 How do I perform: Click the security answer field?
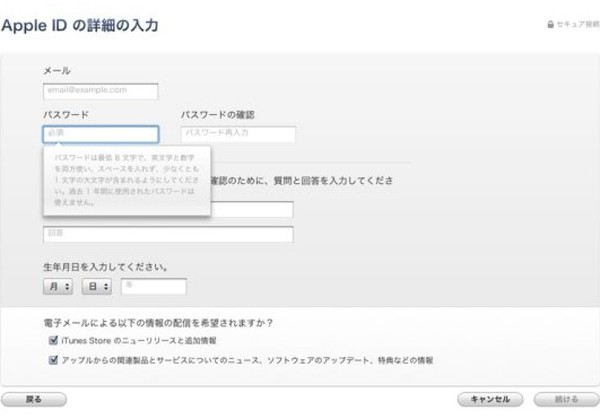point(168,235)
